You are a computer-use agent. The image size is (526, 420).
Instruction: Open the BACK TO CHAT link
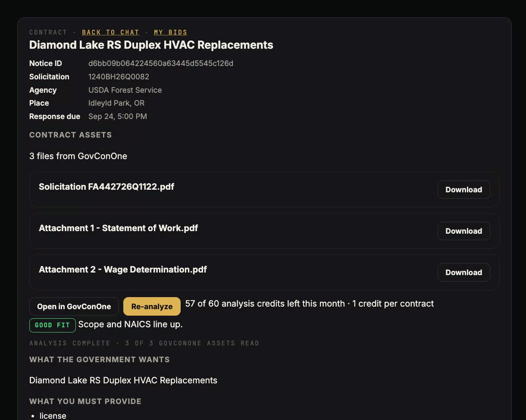pyautogui.click(x=111, y=32)
